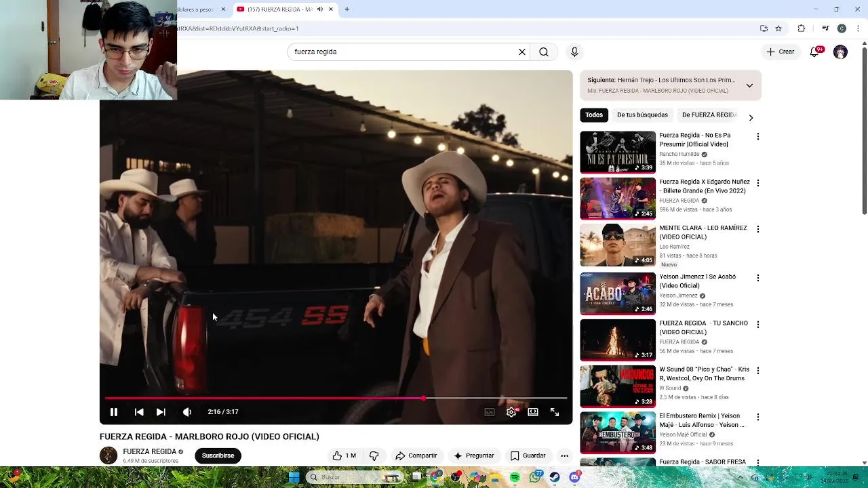Open TU SANCHO video thumbnail
Image resolution: width=868 pixels, height=488 pixels.
[618, 340]
